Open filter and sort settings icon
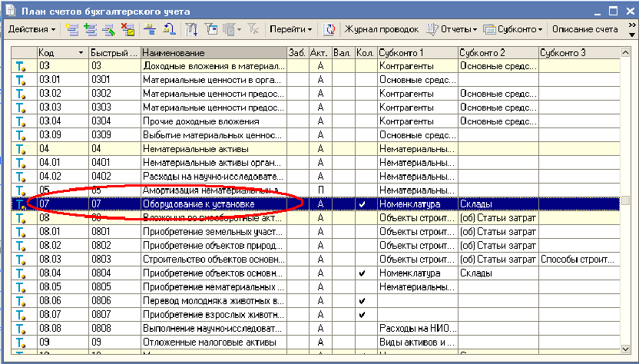Screen dimensions: 639x364 pyautogui.click(x=191, y=29)
